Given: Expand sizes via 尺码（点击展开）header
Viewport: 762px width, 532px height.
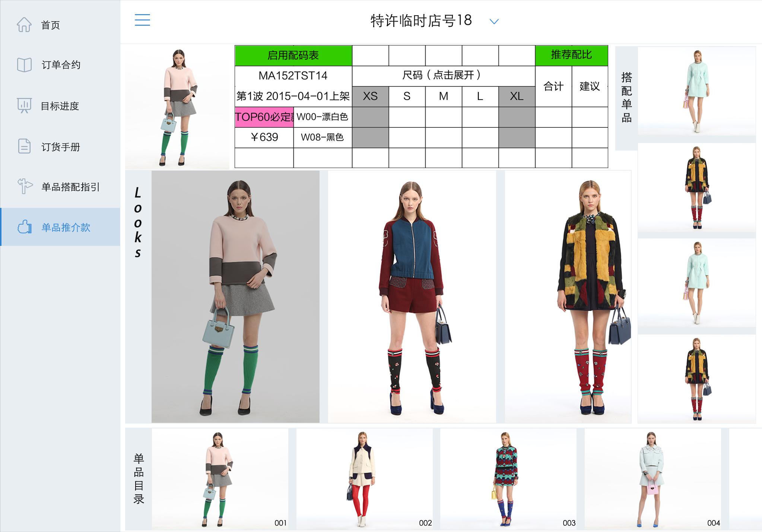Looking at the screenshot, I should point(443,76).
